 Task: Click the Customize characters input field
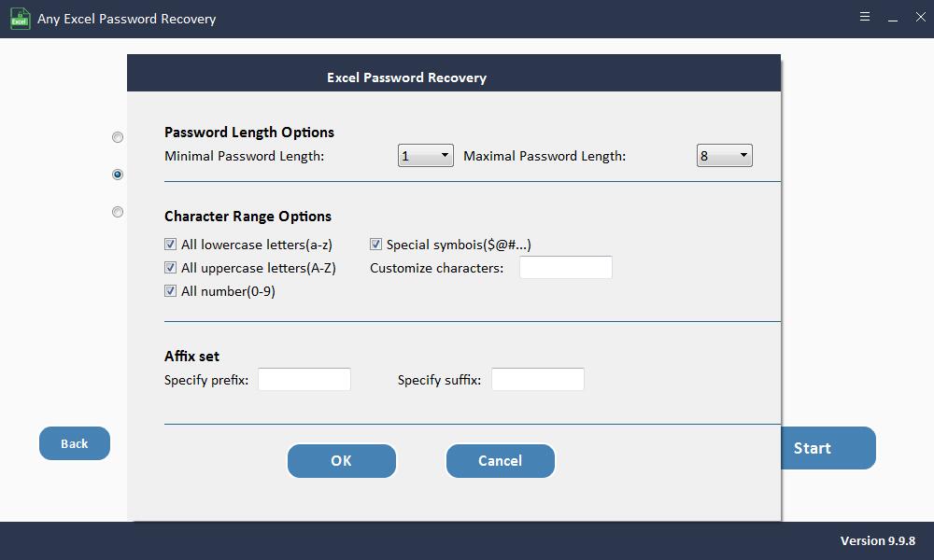click(x=565, y=267)
